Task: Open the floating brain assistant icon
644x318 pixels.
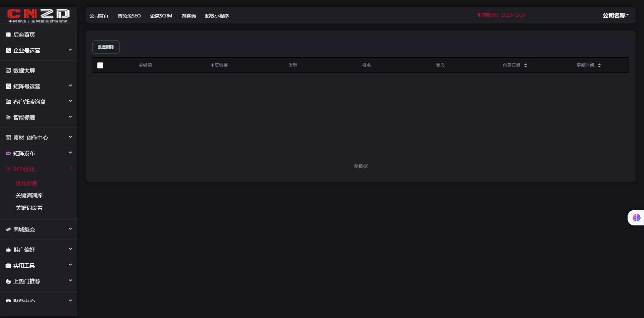Action: (x=636, y=218)
